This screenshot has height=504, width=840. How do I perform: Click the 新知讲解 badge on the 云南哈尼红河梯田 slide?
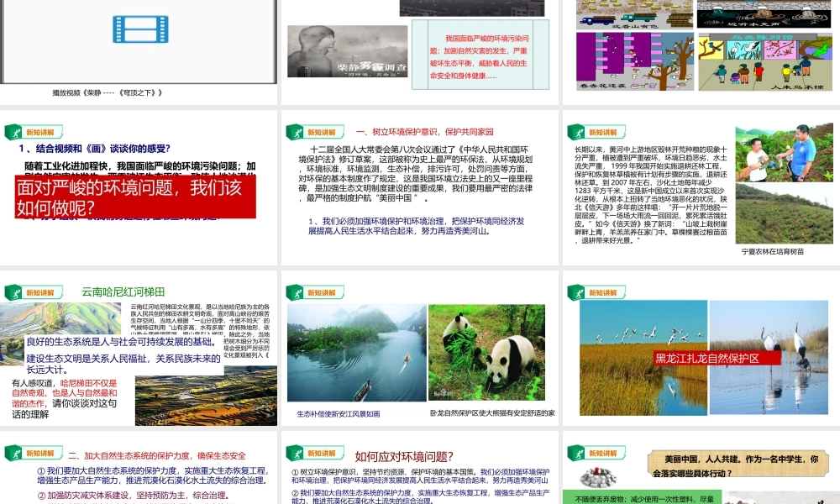(x=34, y=293)
